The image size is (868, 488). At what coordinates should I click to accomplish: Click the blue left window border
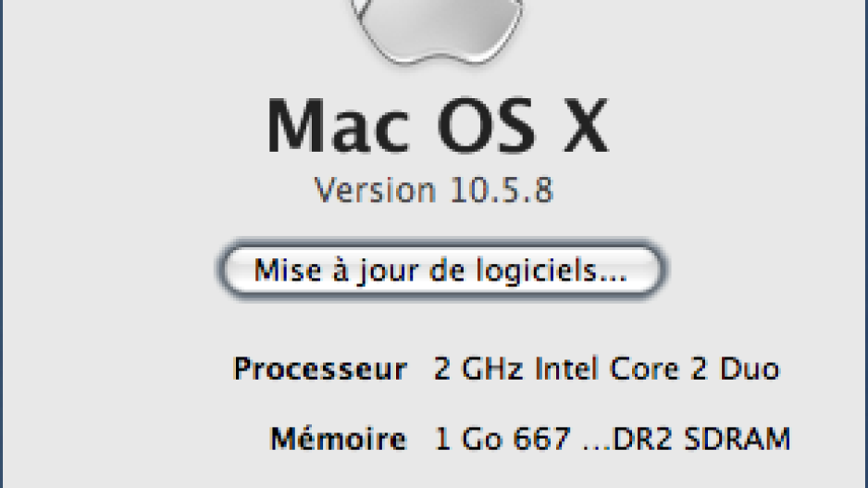tap(2, 244)
